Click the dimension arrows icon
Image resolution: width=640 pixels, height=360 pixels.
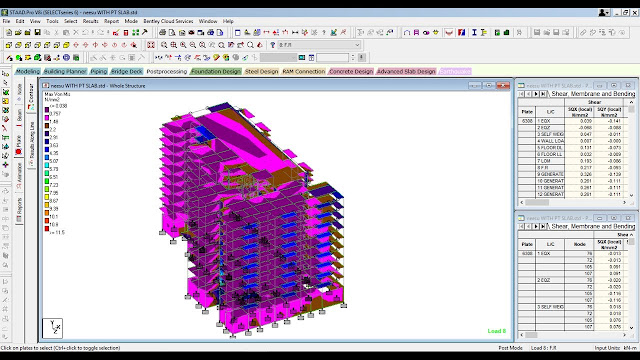(x=295, y=32)
